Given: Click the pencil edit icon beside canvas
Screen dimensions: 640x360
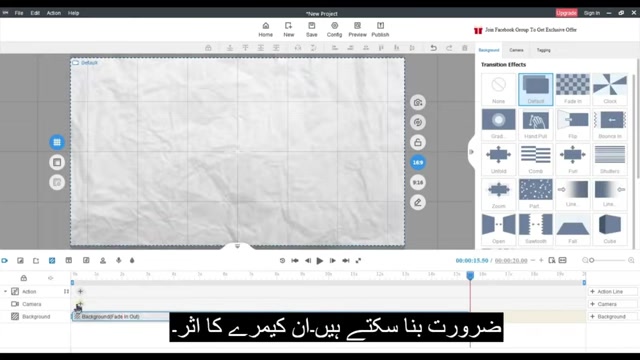Looking at the screenshot, I should point(418,202).
